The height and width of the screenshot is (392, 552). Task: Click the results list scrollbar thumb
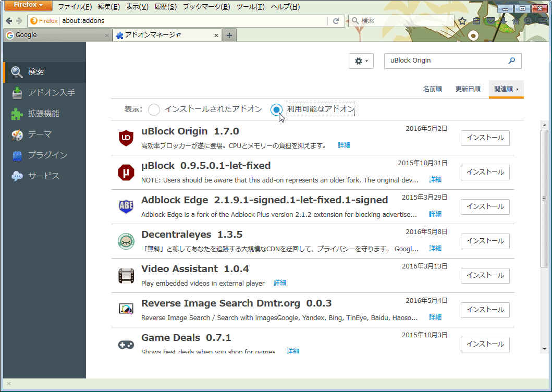[545, 199]
